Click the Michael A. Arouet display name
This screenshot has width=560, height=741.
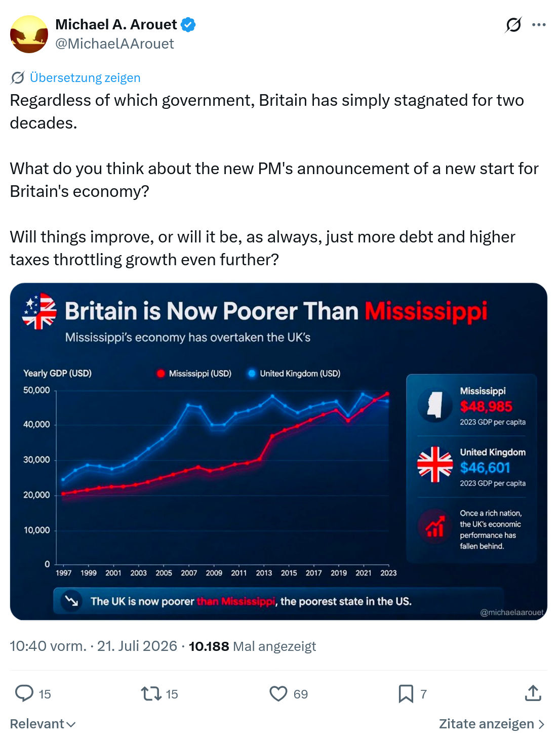(116, 24)
